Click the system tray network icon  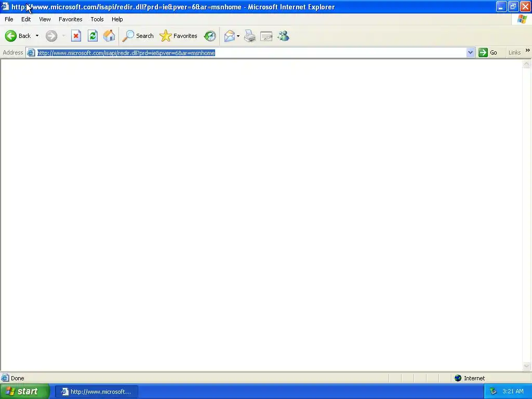click(x=494, y=391)
